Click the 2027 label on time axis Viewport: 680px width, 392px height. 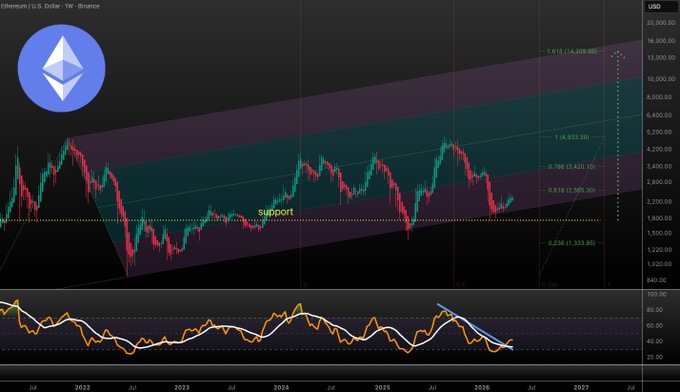tap(581, 388)
